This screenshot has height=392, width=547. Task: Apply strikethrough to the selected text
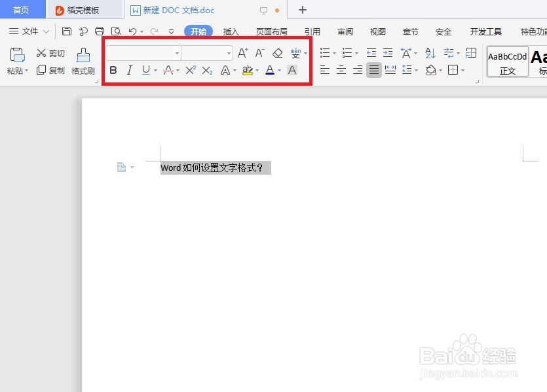tap(167, 70)
